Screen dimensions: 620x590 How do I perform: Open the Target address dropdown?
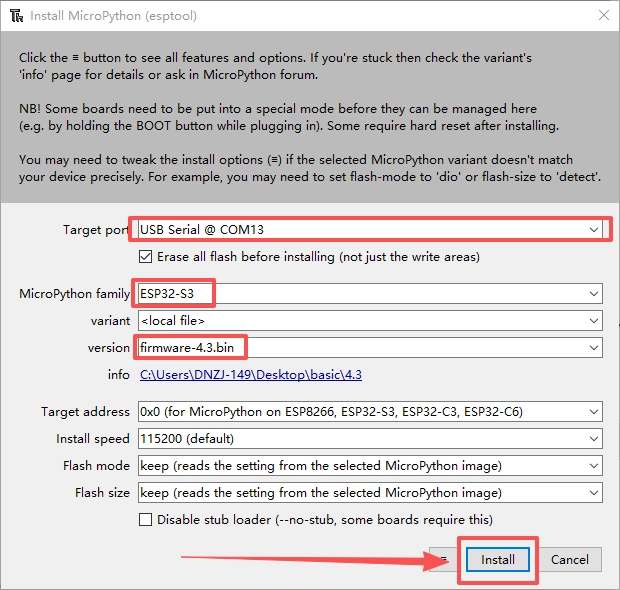(x=370, y=412)
